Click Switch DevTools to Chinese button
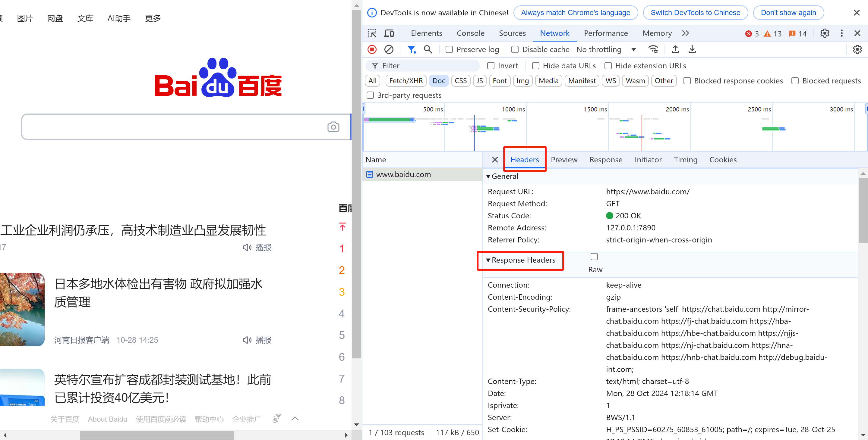The image size is (868, 440). coord(695,13)
